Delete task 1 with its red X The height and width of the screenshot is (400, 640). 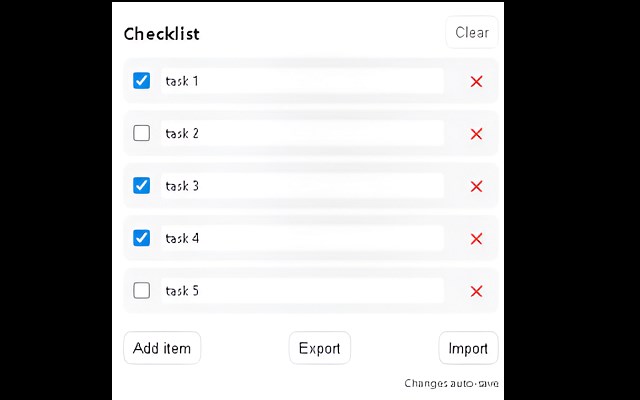[476, 81]
